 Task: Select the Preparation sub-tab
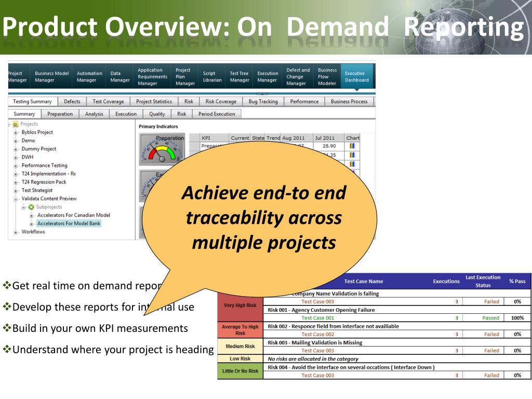click(x=60, y=114)
